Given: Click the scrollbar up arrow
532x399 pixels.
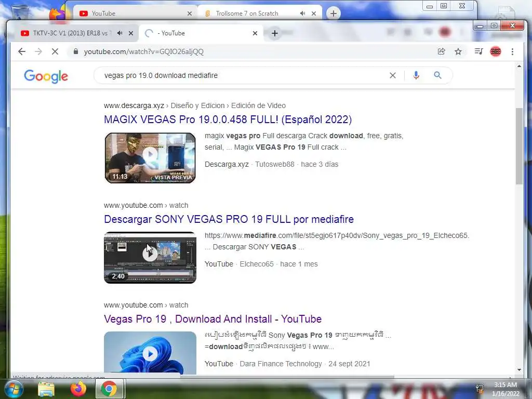Looking at the screenshot, I should [x=519, y=66].
